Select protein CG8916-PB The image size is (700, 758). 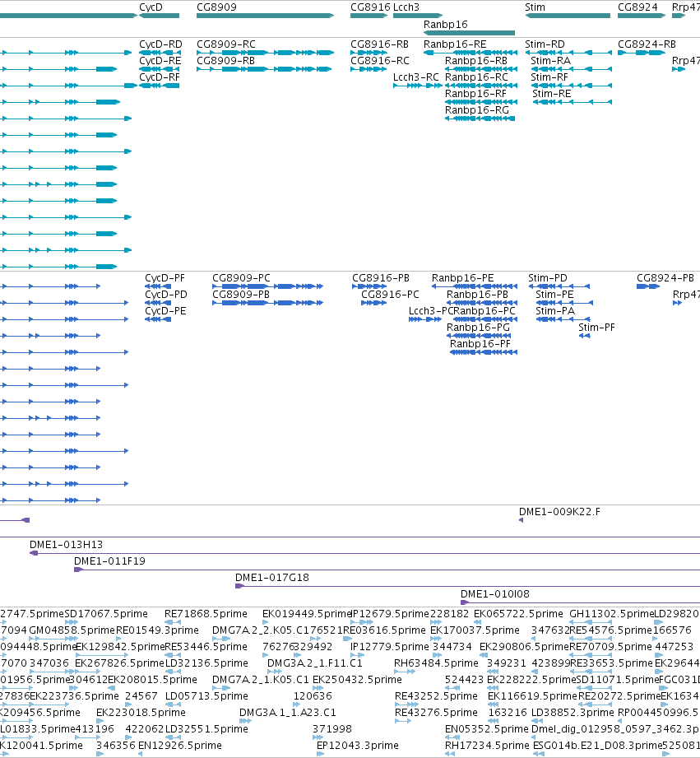pyautogui.click(x=381, y=278)
